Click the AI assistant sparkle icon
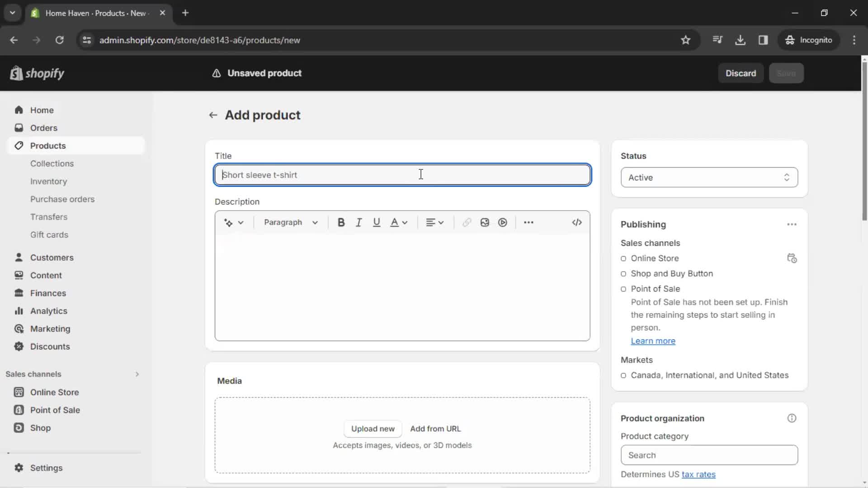Screen dimensions: 868x488 228,222
